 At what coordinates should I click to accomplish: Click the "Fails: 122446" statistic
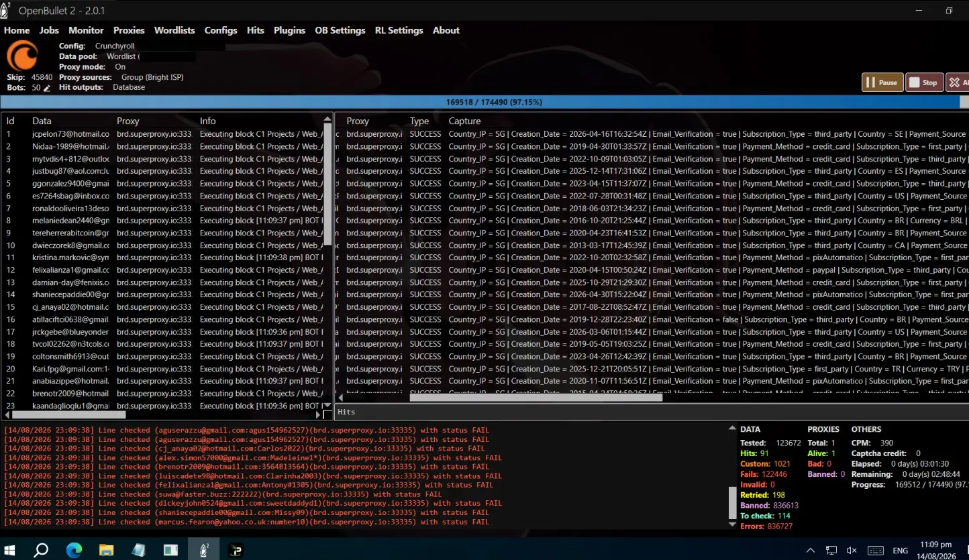(x=763, y=474)
